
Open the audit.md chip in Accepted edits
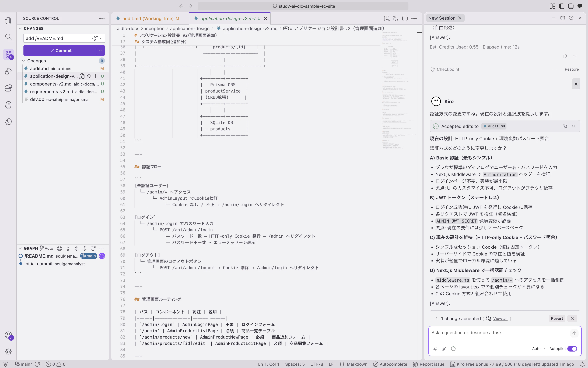click(x=494, y=126)
